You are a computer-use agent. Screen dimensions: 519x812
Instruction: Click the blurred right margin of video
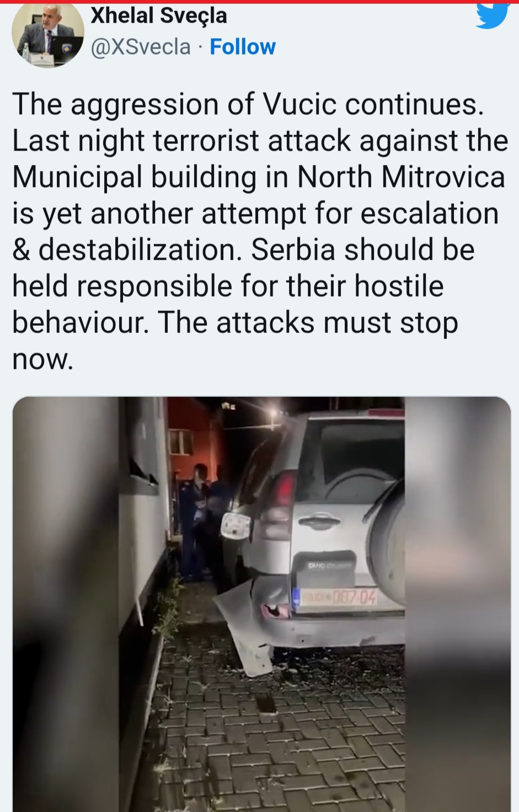click(x=458, y=604)
